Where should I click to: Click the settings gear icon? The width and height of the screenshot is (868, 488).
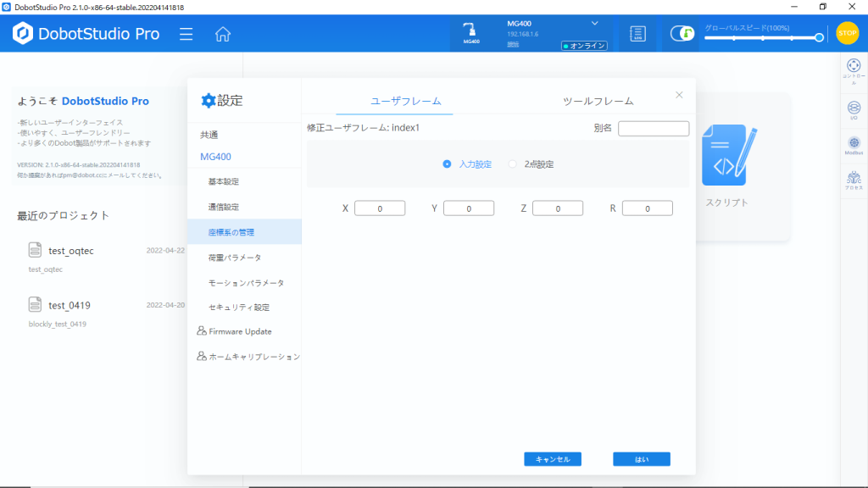tap(209, 101)
